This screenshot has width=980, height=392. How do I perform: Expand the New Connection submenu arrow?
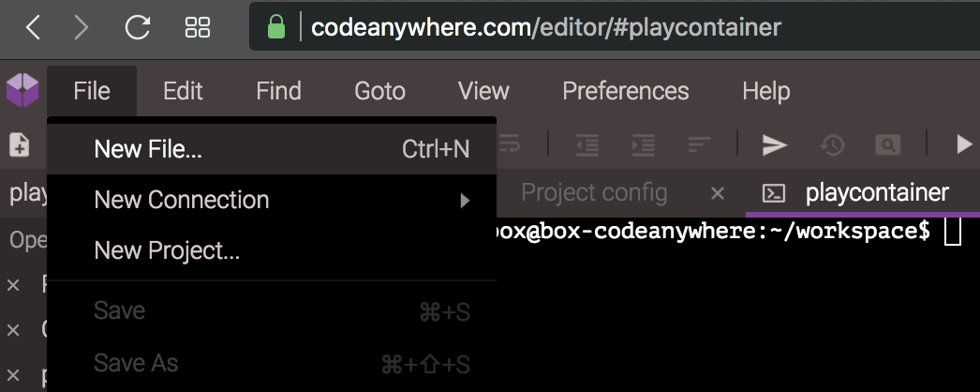coord(465,201)
